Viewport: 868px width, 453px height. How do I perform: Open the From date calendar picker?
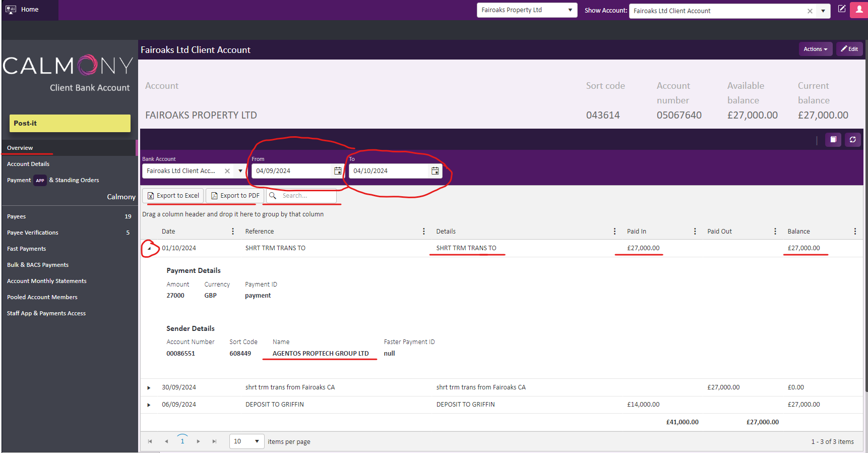(x=338, y=171)
